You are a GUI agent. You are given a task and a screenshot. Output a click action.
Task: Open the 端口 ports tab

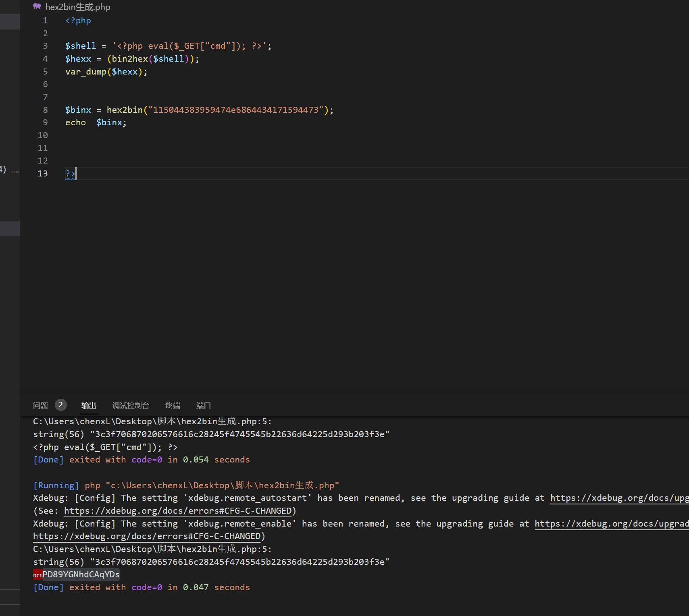click(x=204, y=405)
